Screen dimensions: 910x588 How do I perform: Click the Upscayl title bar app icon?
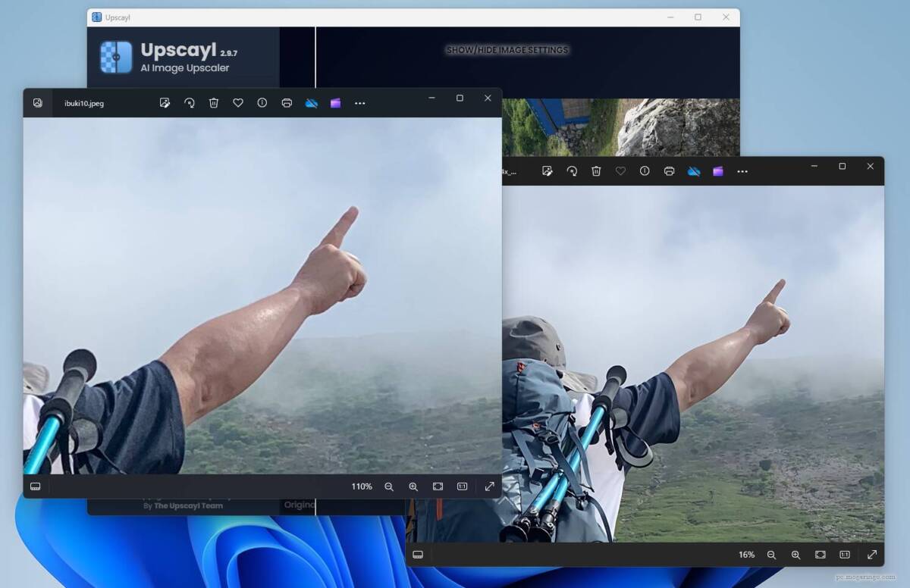tap(96, 17)
